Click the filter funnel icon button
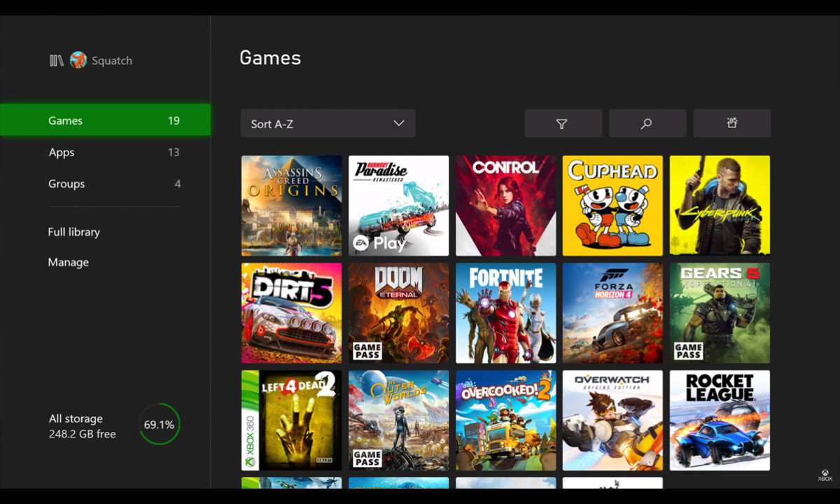This screenshot has height=504, width=840. pyautogui.click(x=562, y=123)
